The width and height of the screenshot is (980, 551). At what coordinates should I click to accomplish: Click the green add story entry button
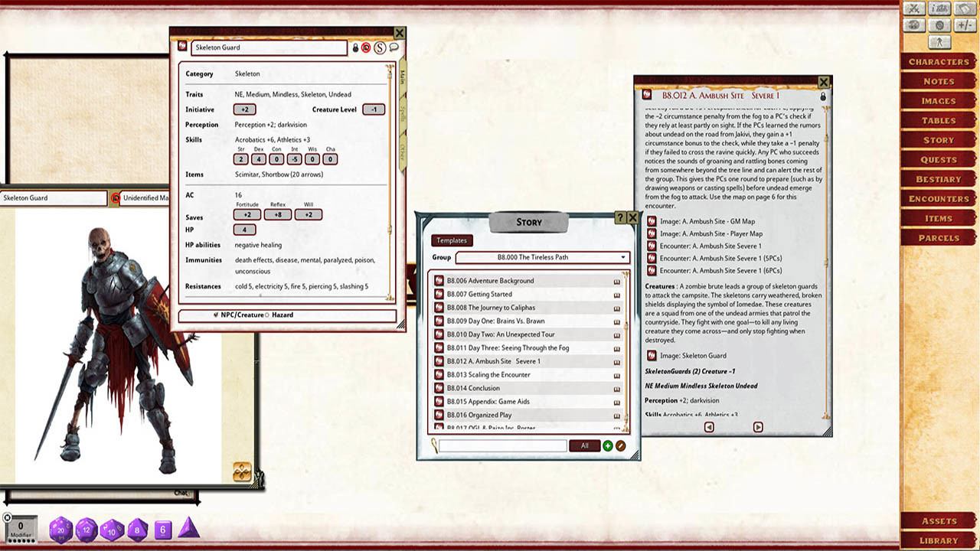[x=608, y=445]
